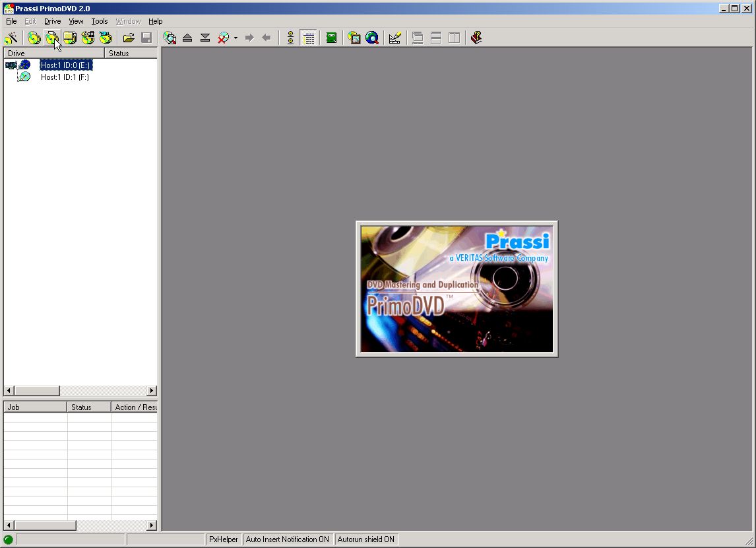
Task: Start a disc-to-disc copy job from toolbar
Action: (x=34, y=38)
